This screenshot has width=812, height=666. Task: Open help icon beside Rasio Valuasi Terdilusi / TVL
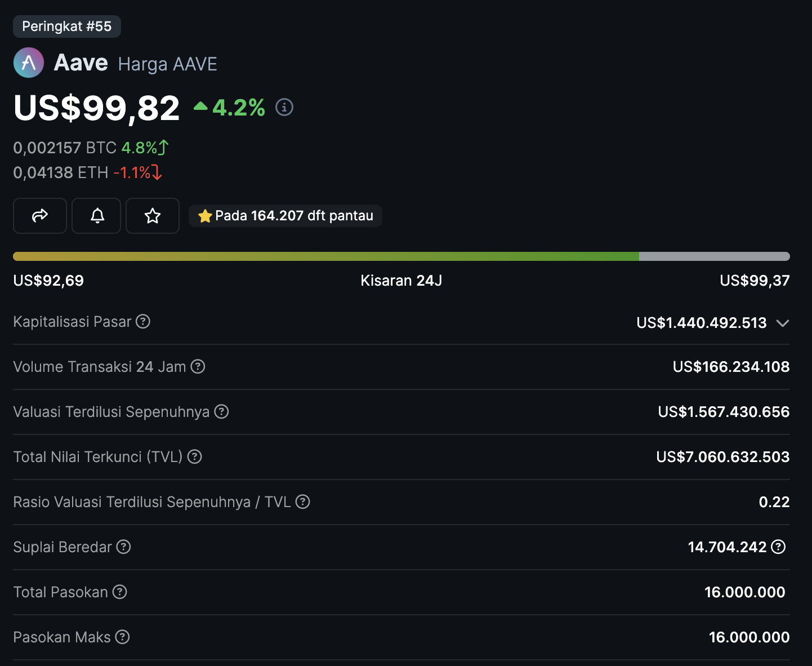[302, 501]
